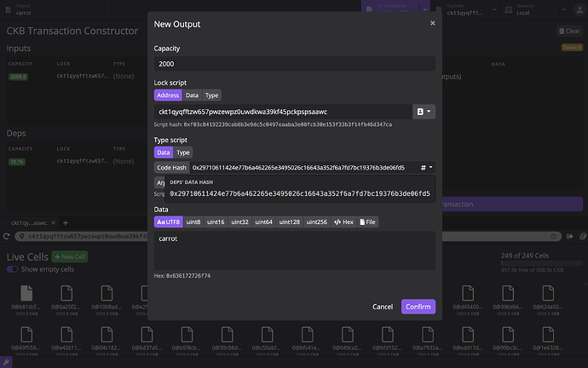Image resolution: width=588 pixels, height=368 pixels.
Task: Click the New Cell button
Action: coord(70,256)
